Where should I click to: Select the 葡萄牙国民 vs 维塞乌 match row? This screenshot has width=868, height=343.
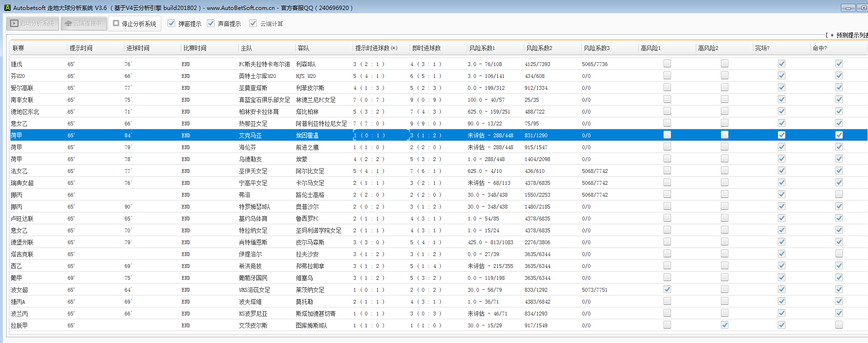pyautogui.click(x=253, y=278)
